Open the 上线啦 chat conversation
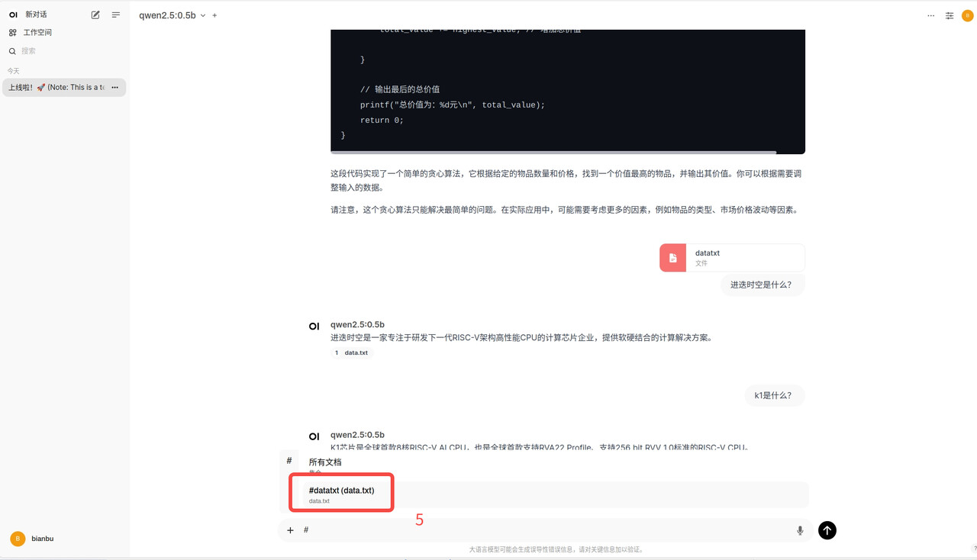The image size is (977, 560). (56, 88)
